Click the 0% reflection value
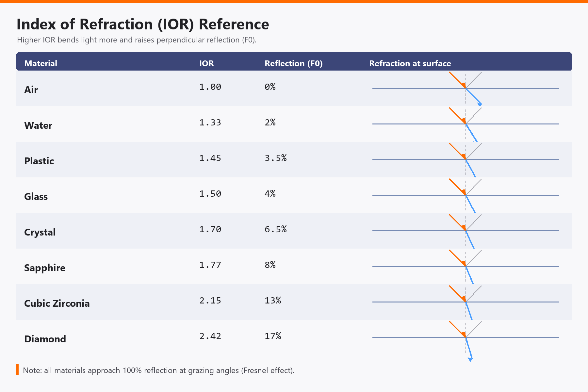 [270, 87]
